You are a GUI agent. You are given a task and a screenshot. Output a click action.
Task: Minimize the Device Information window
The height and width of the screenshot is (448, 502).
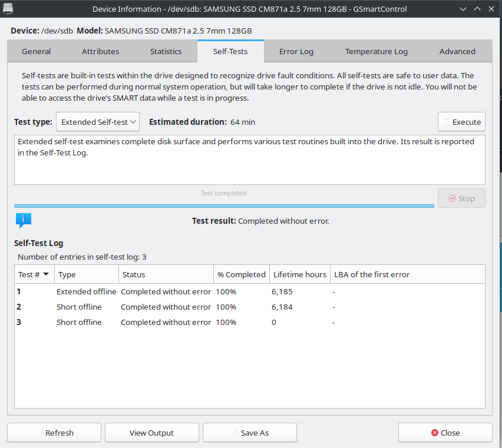coord(464,9)
